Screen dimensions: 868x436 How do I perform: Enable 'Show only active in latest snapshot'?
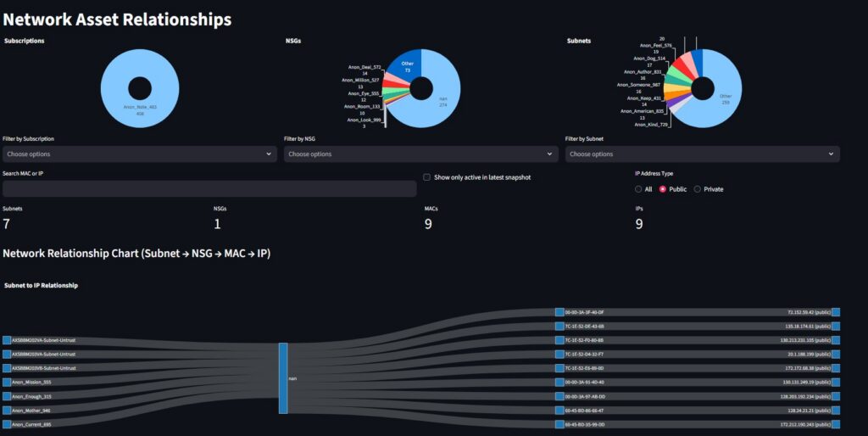pyautogui.click(x=426, y=177)
